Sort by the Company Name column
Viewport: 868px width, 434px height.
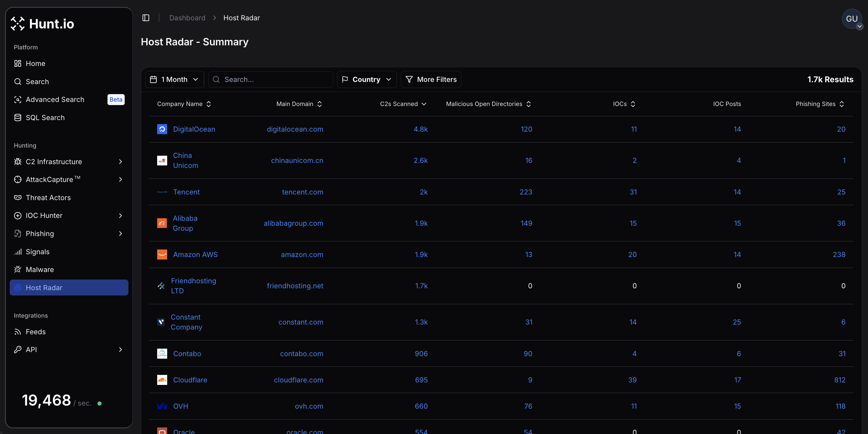pos(184,104)
